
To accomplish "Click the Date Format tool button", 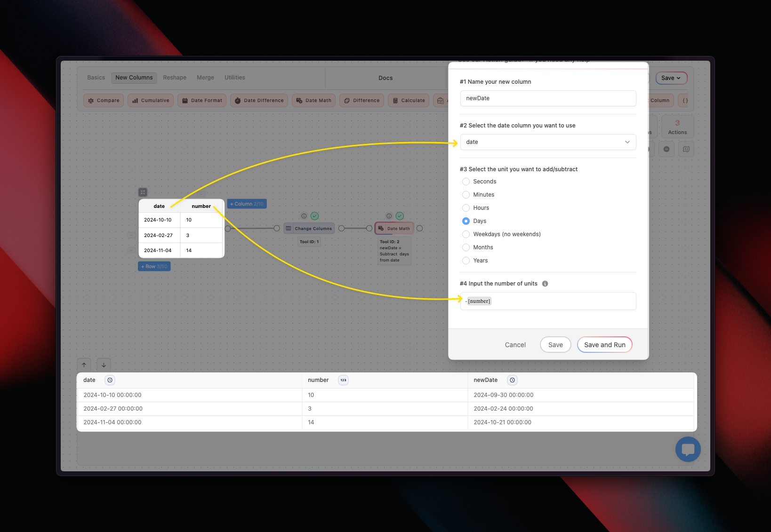I will coord(202,100).
